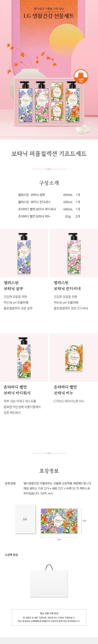Select the 엘라스틴 보타닉 샴푸 480mL row
98x644 pixels.
click(x=49, y=195)
